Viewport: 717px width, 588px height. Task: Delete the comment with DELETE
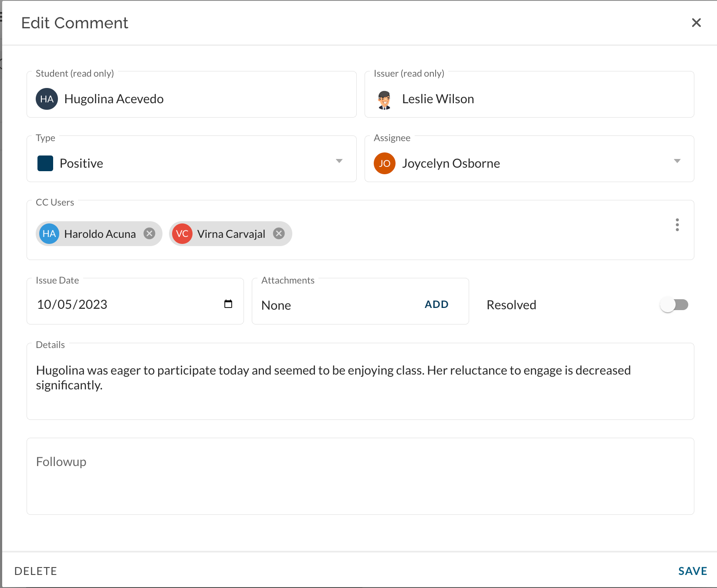click(x=36, y=571)
